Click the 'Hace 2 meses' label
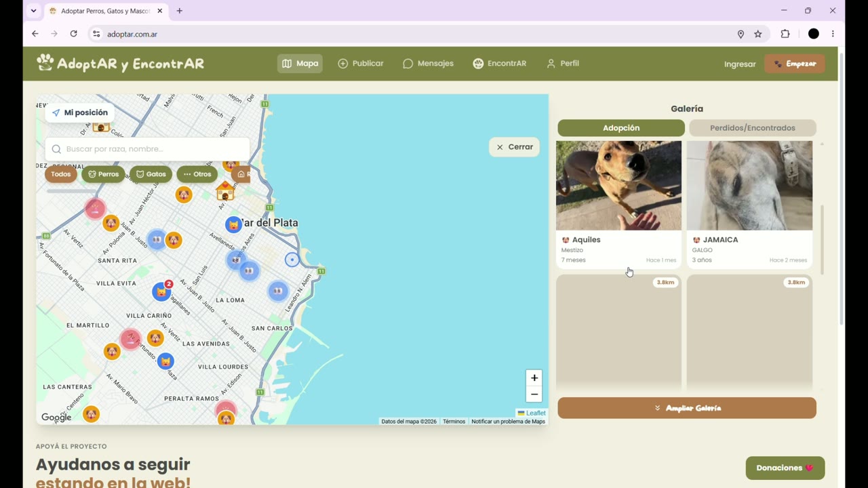The width and height of the screenshot is (868, 488). [x=788, y=260]
